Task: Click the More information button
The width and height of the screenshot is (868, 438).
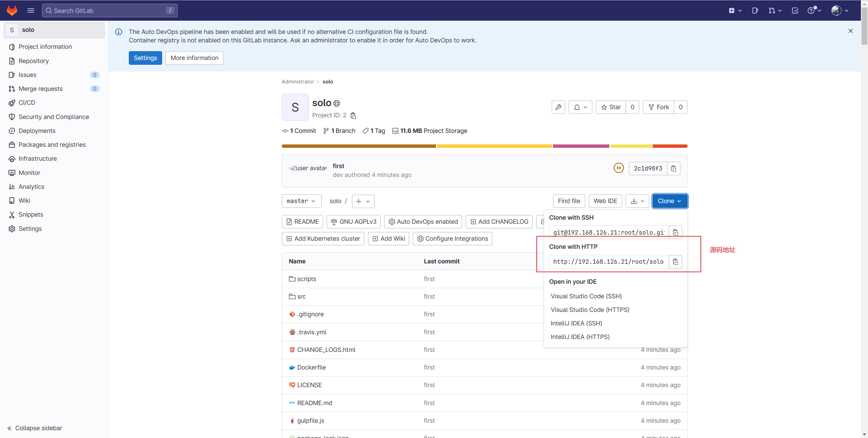Action: click(194, 58)
